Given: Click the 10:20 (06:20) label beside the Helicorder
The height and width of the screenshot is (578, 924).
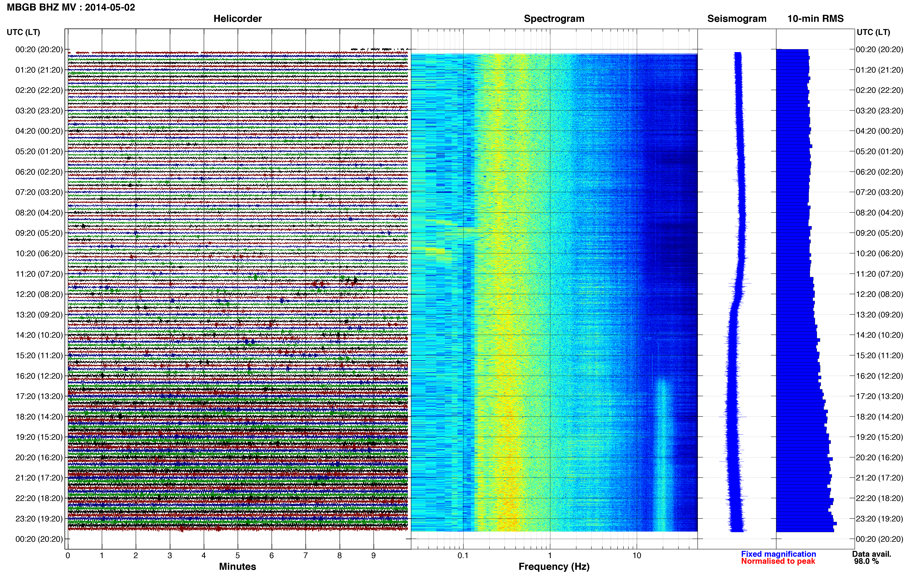Looking at the screenshot, I should (39, 253).
